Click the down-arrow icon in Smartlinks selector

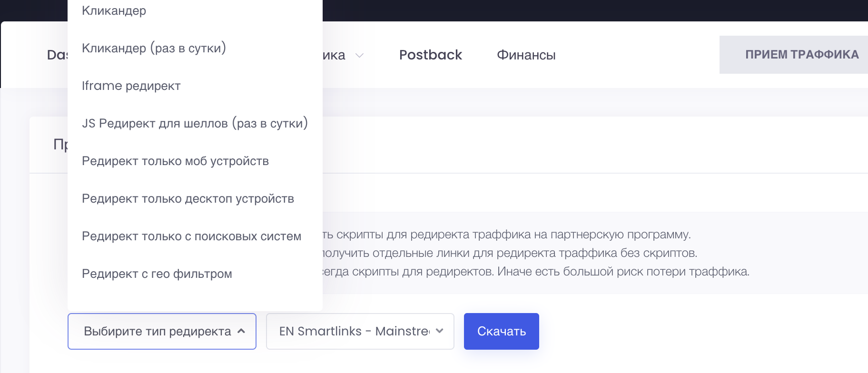[x=440, y=331]
